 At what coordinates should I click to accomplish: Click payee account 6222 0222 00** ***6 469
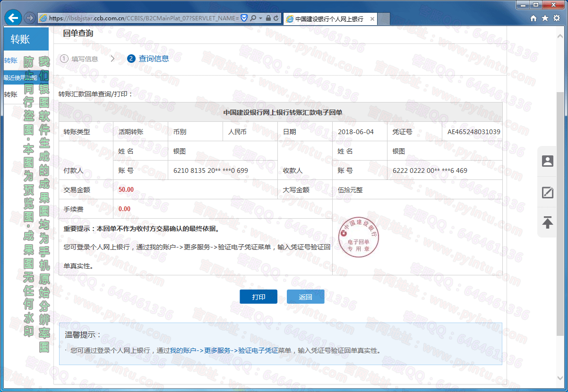430,170
